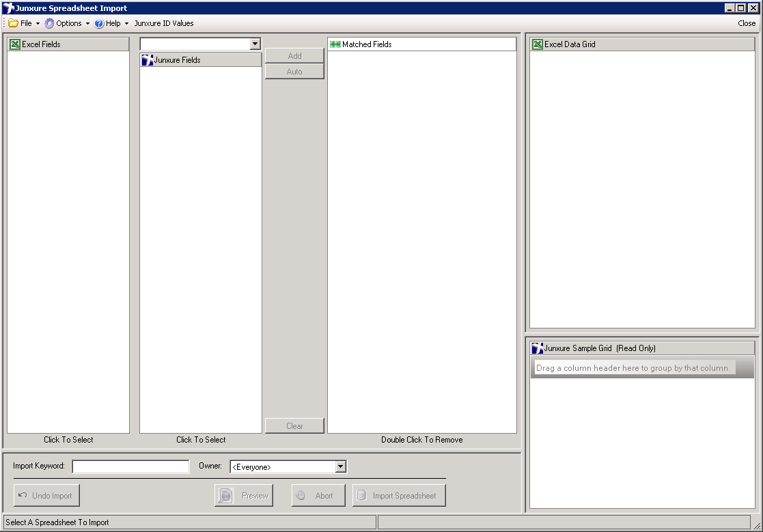The image size is (763, 532).
Task: Click the Help question mark icon
Action: coord(99,23)
